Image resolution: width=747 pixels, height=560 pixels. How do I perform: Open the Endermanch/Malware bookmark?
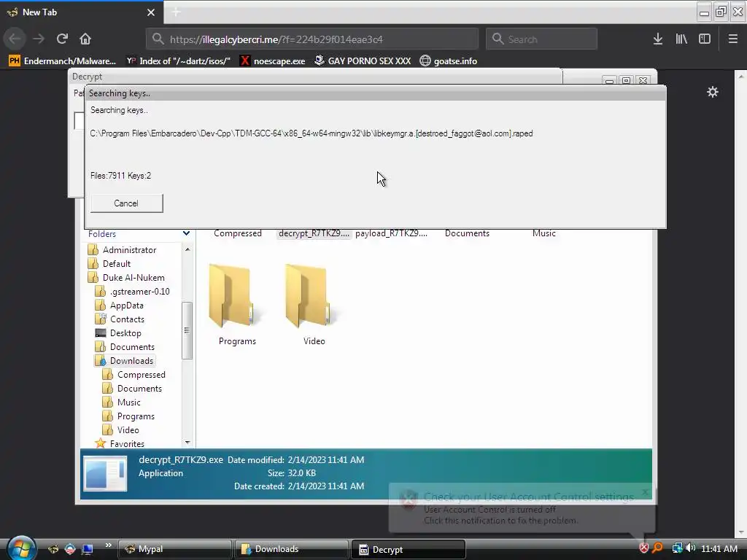(x=63, y=61)
